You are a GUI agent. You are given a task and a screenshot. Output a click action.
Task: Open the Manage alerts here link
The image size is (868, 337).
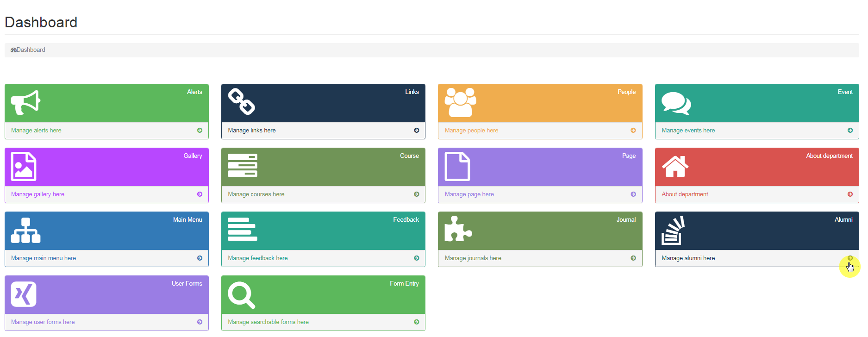pos(36,131)
